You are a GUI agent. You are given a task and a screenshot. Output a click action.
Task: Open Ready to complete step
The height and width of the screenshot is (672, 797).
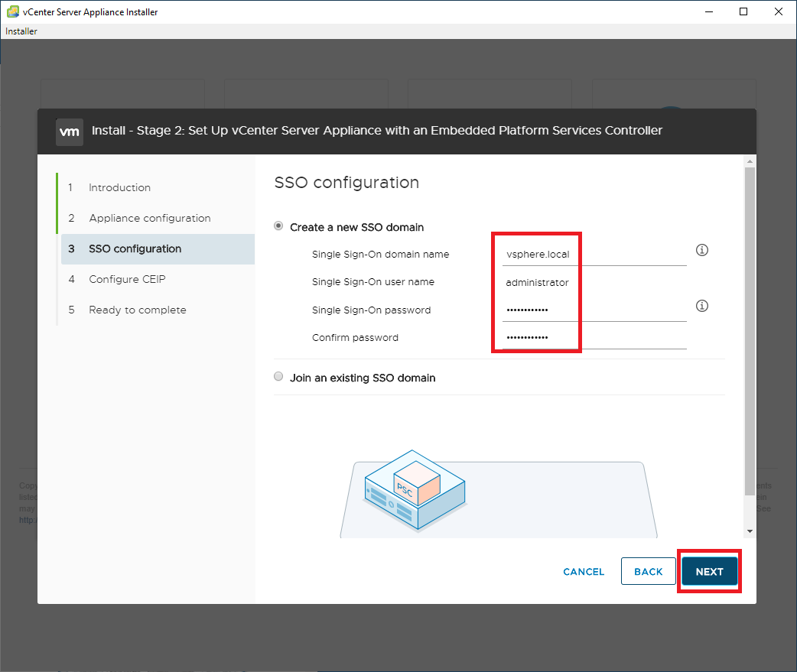[137, 310]
